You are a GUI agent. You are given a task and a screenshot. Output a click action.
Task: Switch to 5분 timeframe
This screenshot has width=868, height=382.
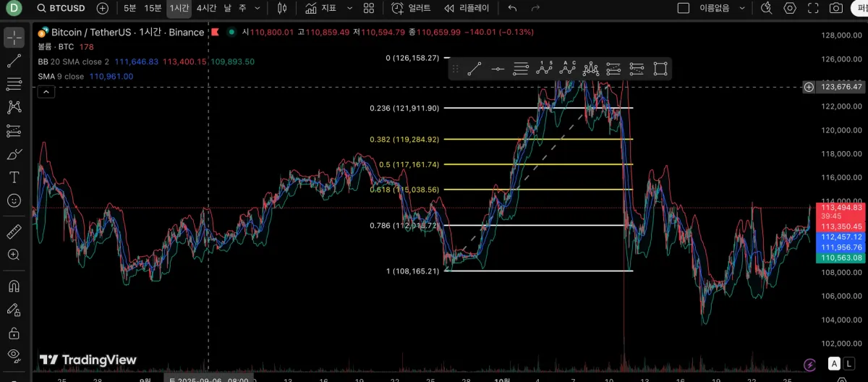129,8
